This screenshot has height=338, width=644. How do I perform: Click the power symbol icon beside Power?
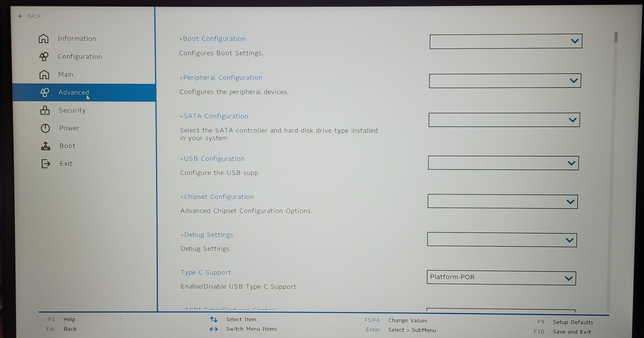pyautogui.click(x=45, y=128)
